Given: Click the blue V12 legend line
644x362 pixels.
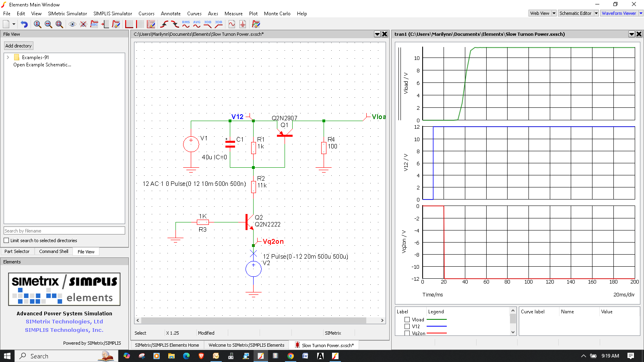Looking at the screenshot, I should coord(437,327).
